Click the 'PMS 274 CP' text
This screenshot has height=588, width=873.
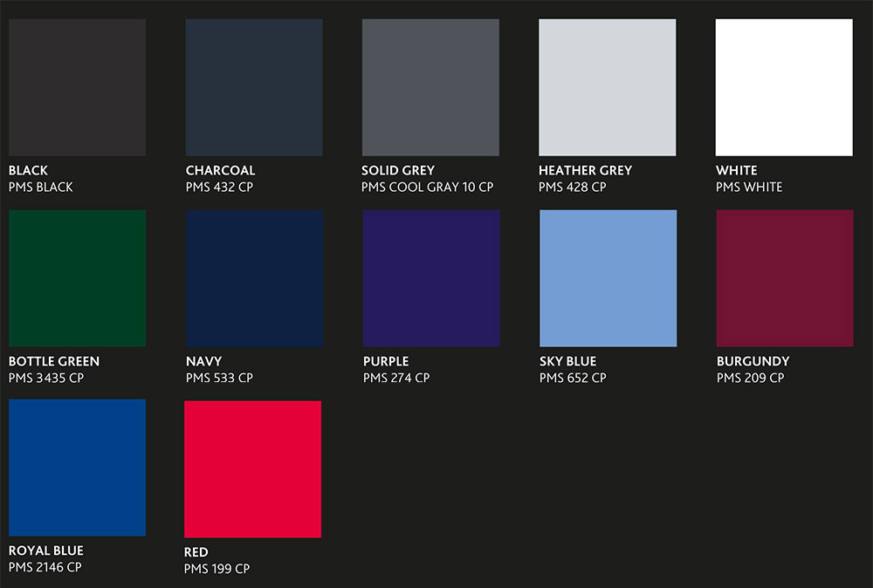click(x=396, y=378)
